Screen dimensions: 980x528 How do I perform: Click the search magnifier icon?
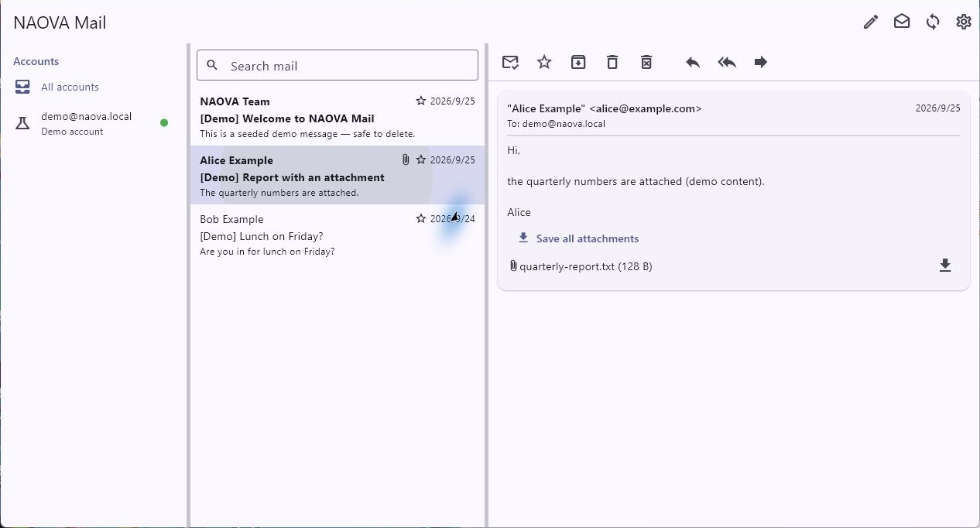[x=213, y=66]
